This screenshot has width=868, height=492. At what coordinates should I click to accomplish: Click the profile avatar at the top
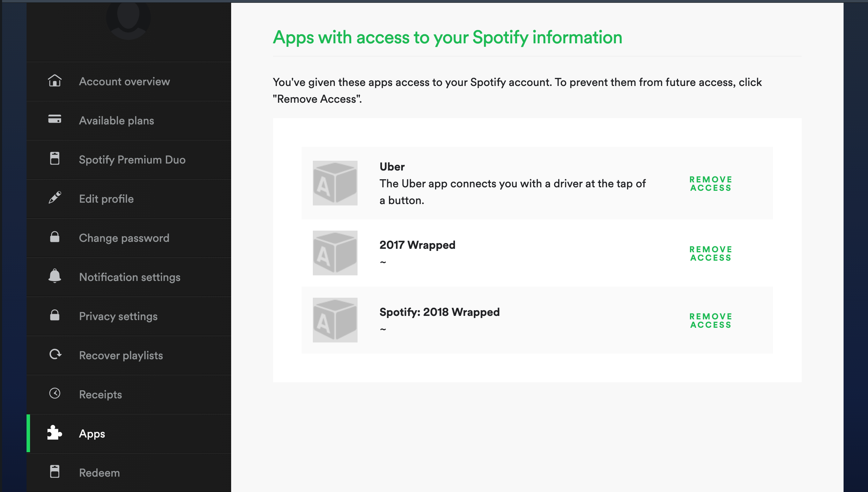(x=130, y=19)
